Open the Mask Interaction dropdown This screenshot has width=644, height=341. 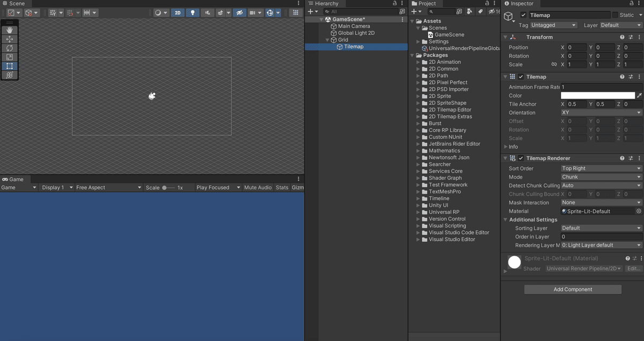601,203
